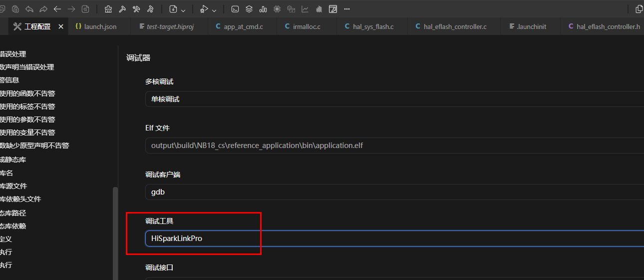The image size is (644, 280).
Task: Click the single hammer build icon
Action: pyautogui.click(x=122, y=9)
